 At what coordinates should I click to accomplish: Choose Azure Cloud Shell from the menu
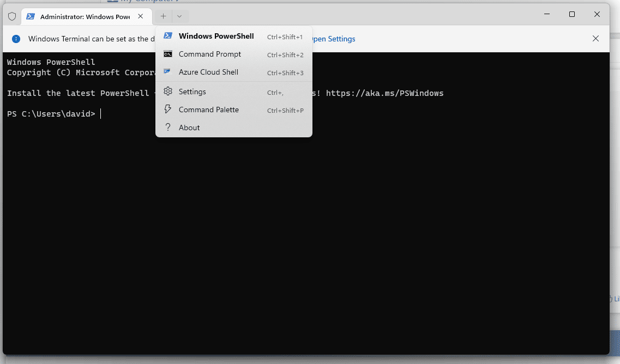click(234, 72)
